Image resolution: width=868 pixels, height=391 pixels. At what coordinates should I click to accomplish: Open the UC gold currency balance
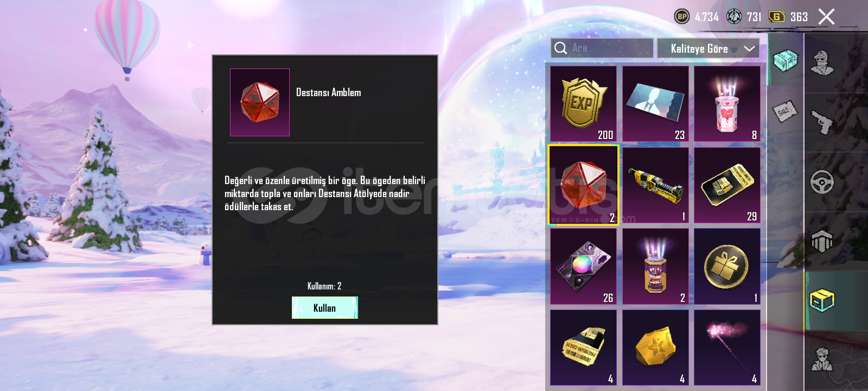[789, 17]
